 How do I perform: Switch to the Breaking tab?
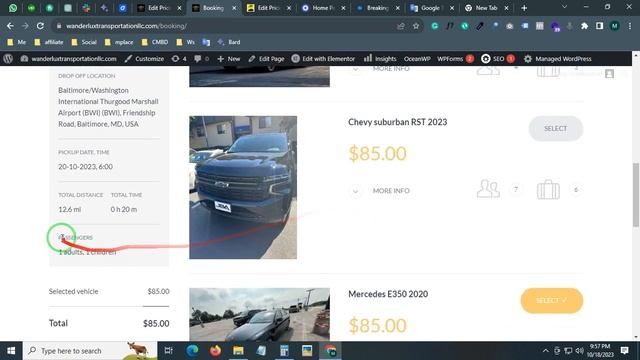(378, 8)
